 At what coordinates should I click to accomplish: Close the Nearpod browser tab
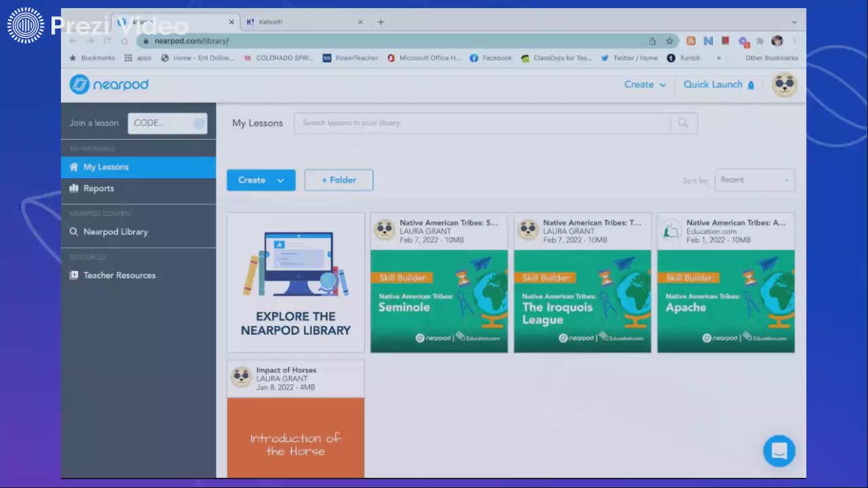pyautogui.click(x=231, y=22)
